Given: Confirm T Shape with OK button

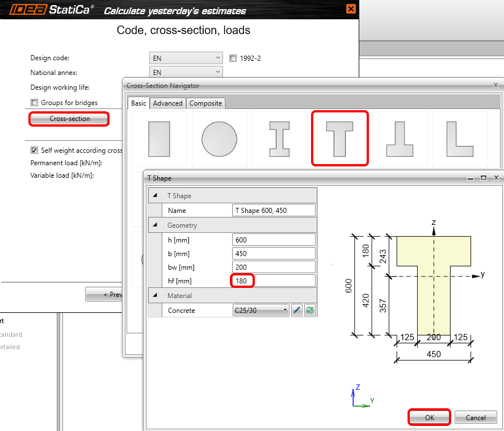Looking at the screenshot, I should point(429,417).
